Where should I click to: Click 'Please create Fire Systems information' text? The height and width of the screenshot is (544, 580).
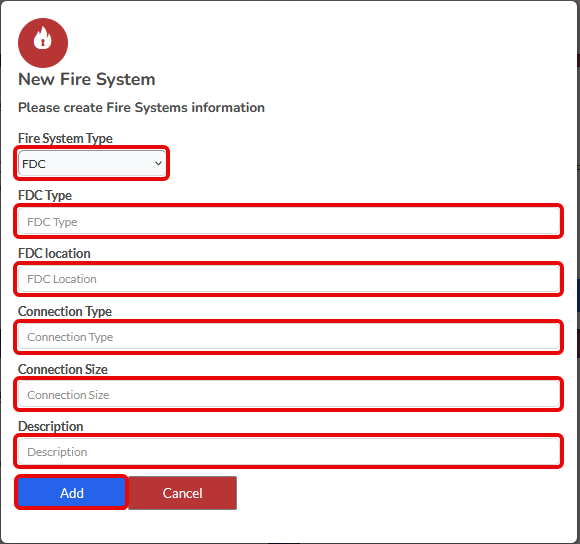click(141, 108)
